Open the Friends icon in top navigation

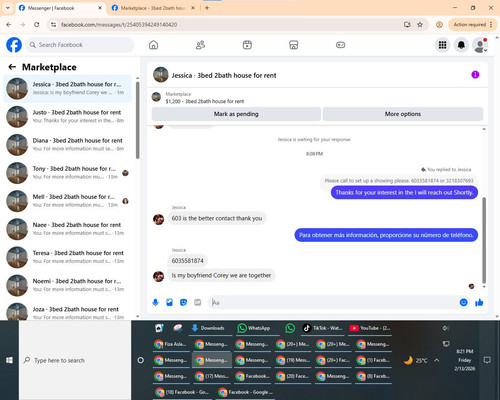click(200, 45)
